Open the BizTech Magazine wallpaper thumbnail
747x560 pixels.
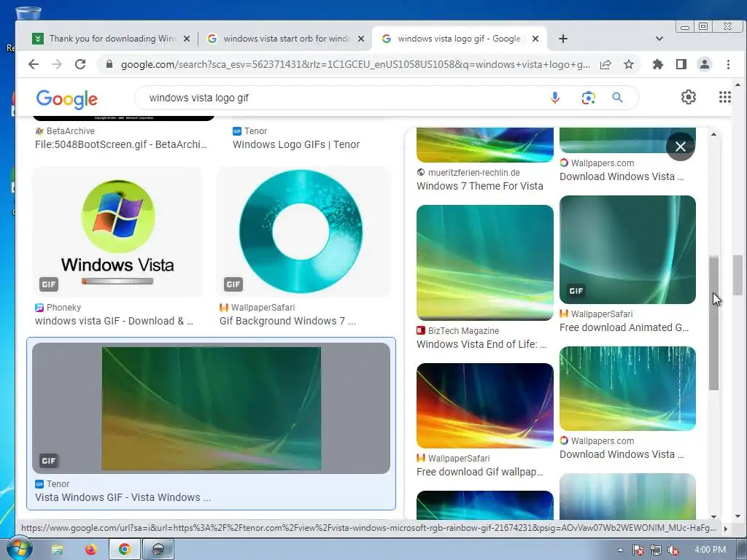[x=485, y=262]
